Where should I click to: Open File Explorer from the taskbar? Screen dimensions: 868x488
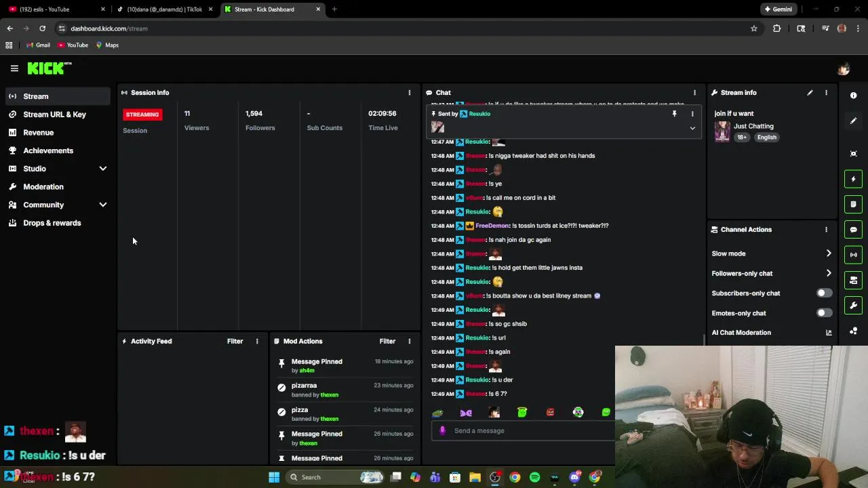(x=475, y=477)
